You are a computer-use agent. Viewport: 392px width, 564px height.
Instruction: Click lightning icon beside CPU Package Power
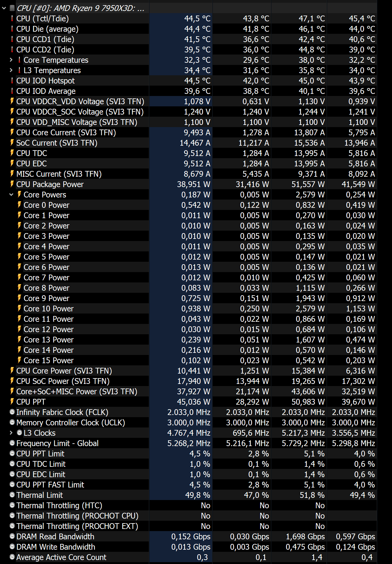click(12, 184)
